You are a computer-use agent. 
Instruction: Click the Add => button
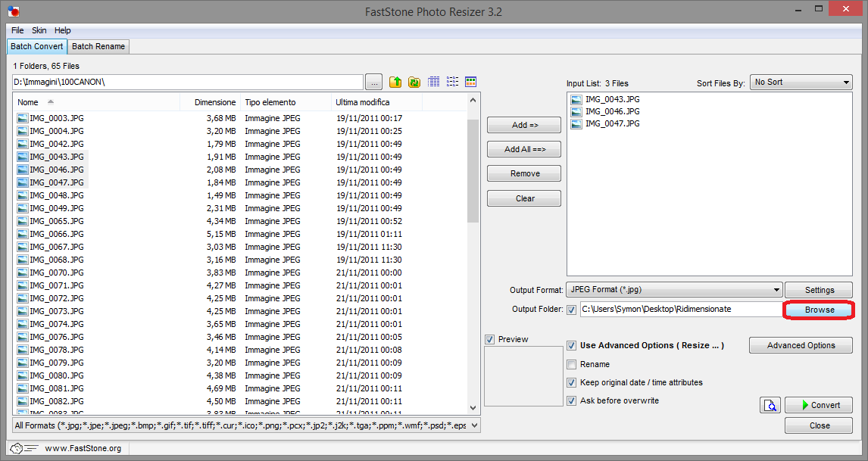pyautogui.click(x=524, y=125)
